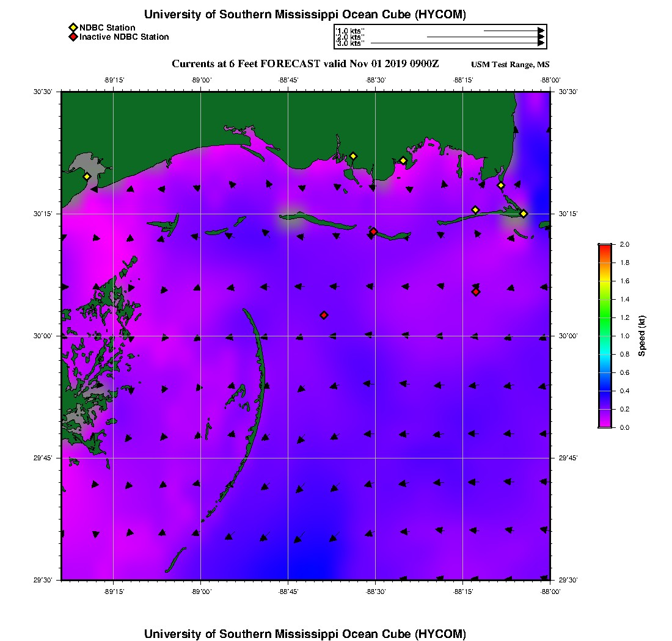Select the red inactive station on the barrier island
672x641 pixels.
[x=374, y=231]
